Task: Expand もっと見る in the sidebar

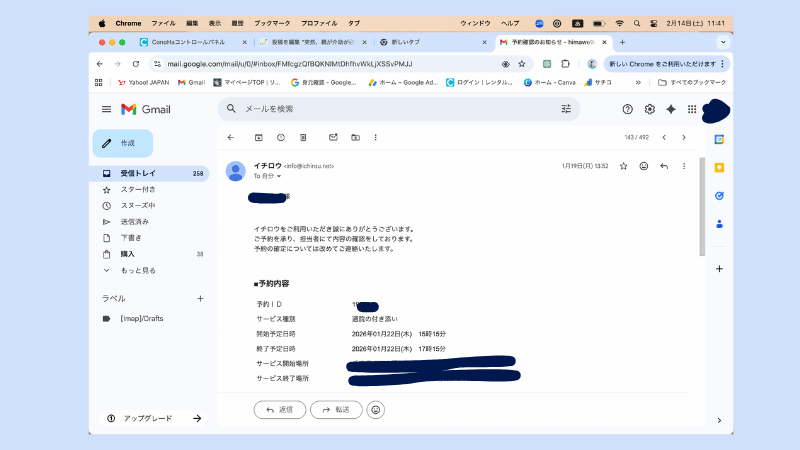Action: point(137,270)
